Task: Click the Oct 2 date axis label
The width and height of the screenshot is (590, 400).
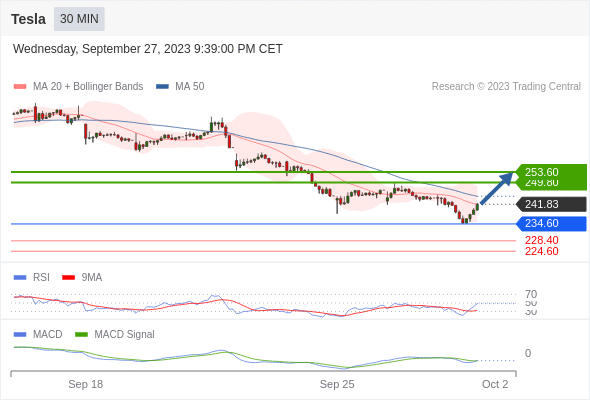Action: (495, 384)
